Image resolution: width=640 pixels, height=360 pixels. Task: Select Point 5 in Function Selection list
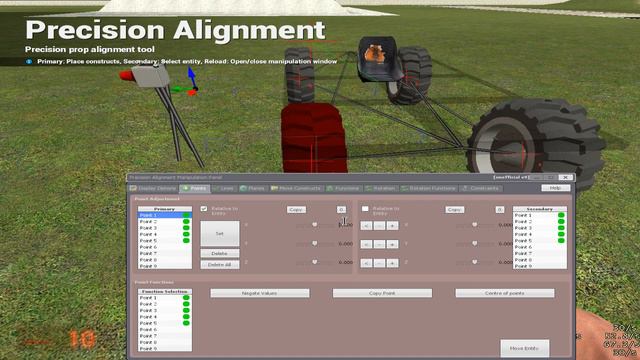point(165,323)
